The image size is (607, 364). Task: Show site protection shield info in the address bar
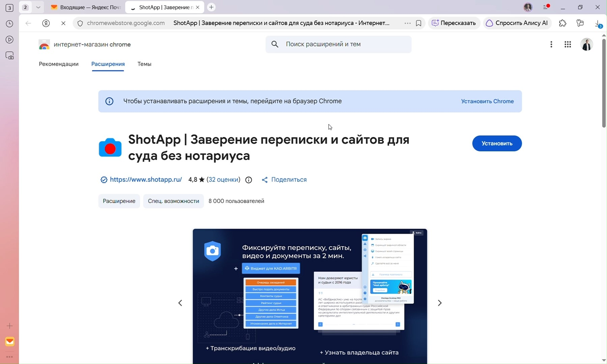pos(80,24)
